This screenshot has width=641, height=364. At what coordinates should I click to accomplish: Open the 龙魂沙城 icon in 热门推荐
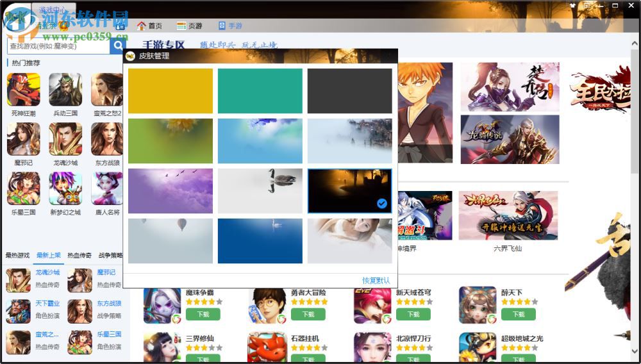point(65,139)
